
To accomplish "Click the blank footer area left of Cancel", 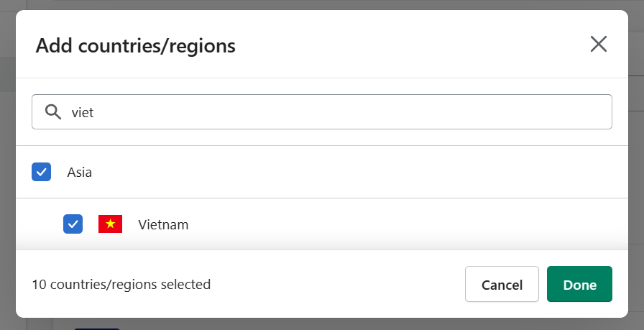I will (x=337, y=284).
